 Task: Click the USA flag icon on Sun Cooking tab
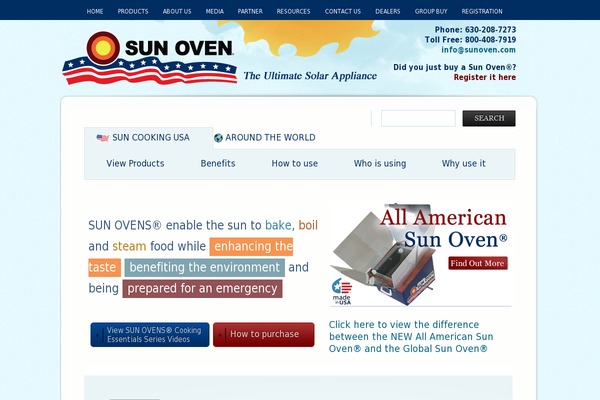103,138
